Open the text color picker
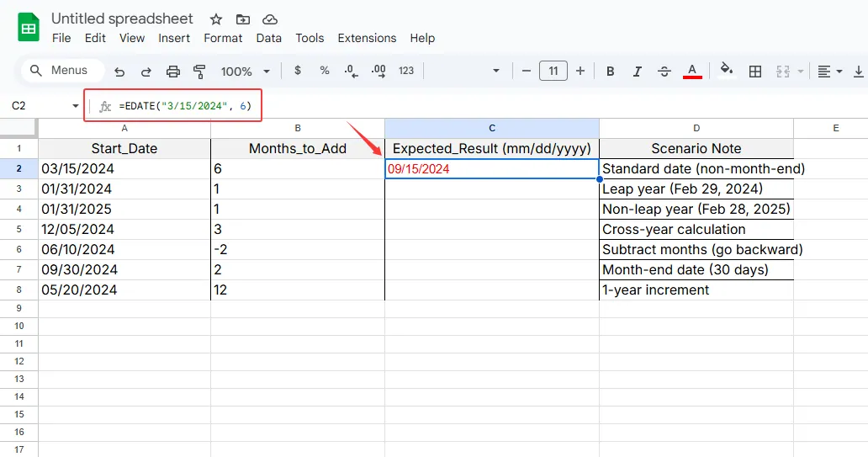Viewport: 868px width, 457px height. 692,72
